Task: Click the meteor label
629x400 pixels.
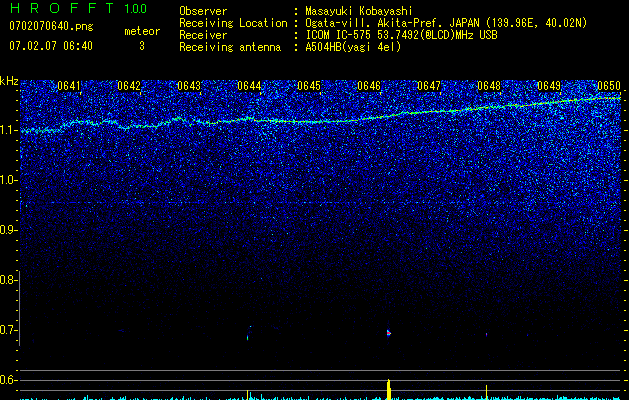Action: pyautogui.click(x=142, y=31)
